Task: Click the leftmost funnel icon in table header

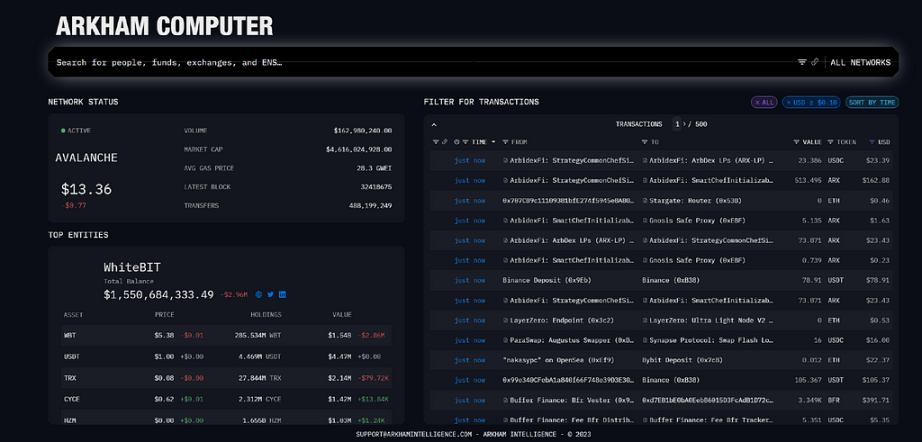Action: [436, 142]
